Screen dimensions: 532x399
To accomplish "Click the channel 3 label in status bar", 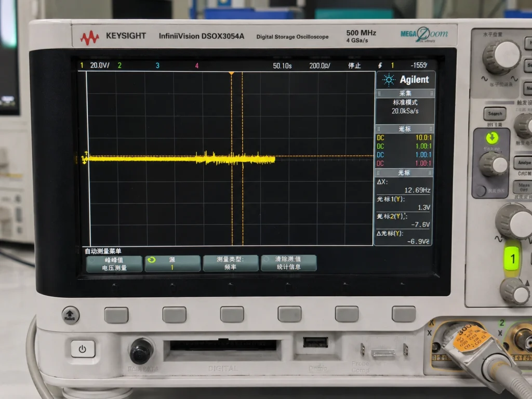I will [157, 65].
